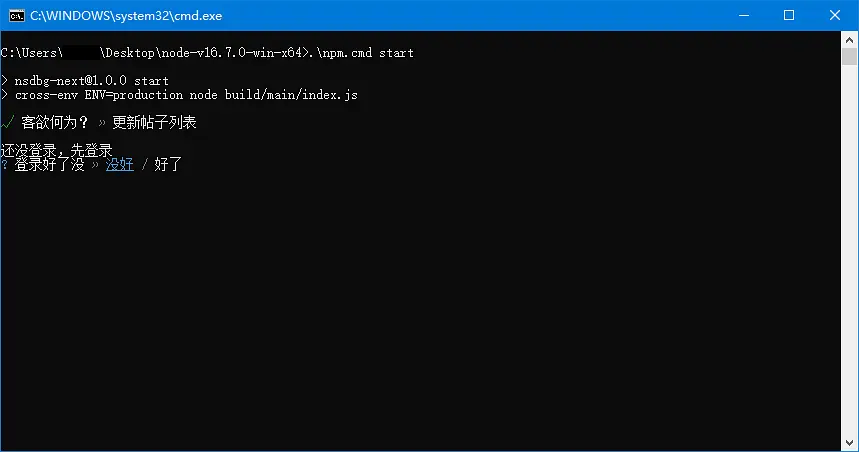Viewport: 859px width, 452px height.
Task: Click the 登录好了没 question text
Action: tap(50, 164)
